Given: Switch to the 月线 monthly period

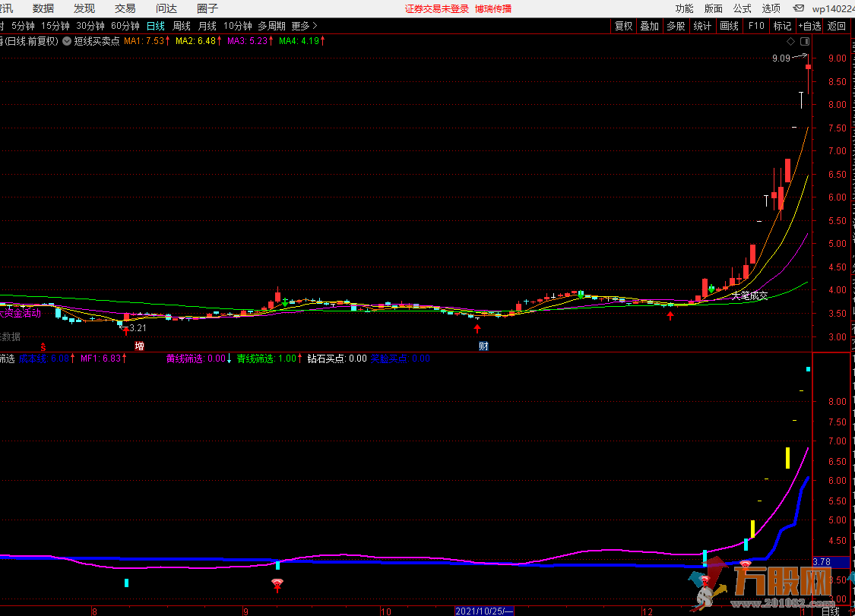Looking at the screenshot, I should [207, 26].
